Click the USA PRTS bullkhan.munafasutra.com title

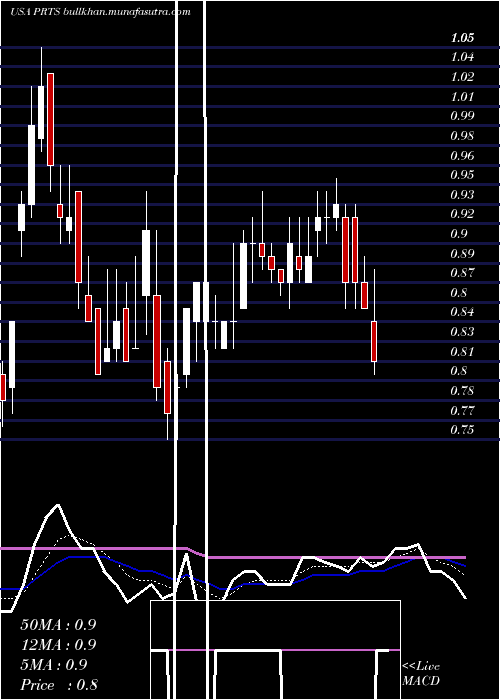(100, 12)
